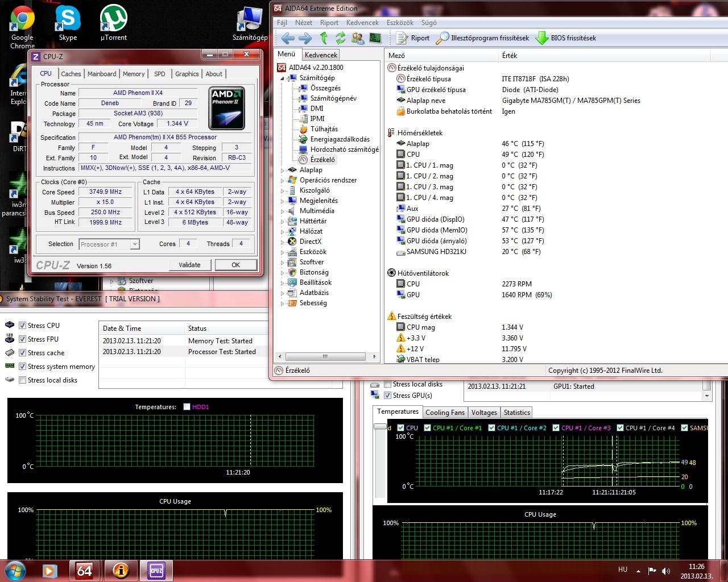Image resolution: width=728 pixels, height=582 pixels.
Task: Click Illesztőprogram frissítések in toolbar
Action: point(482,38)
